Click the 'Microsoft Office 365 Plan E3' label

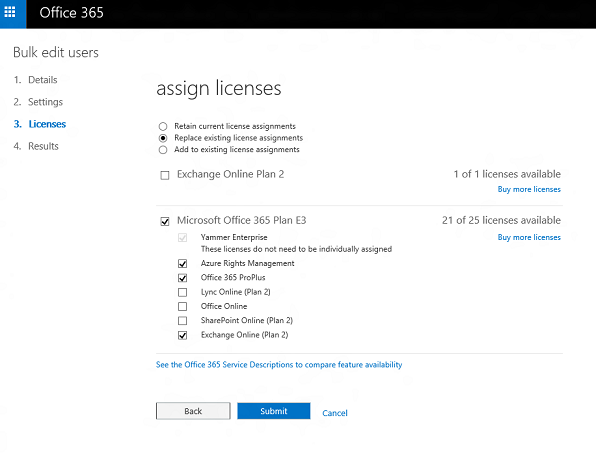(x=242, y=220)
